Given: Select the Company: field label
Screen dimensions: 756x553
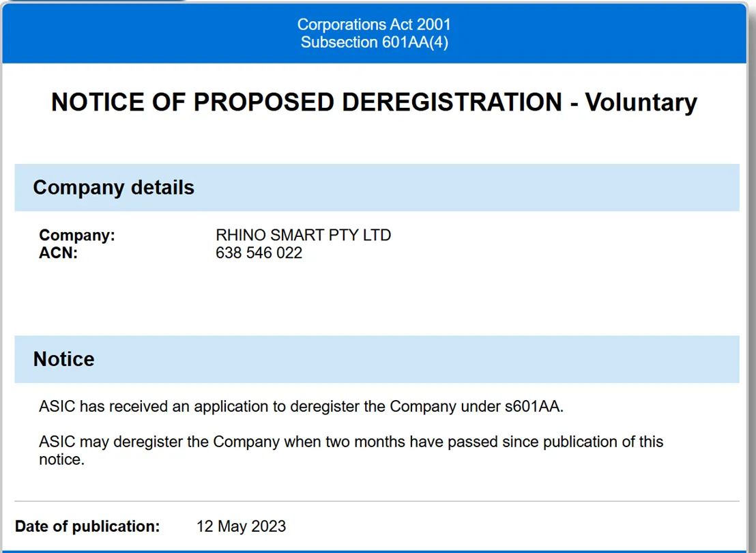Looking at the screenshot, I should click(77, 235).
